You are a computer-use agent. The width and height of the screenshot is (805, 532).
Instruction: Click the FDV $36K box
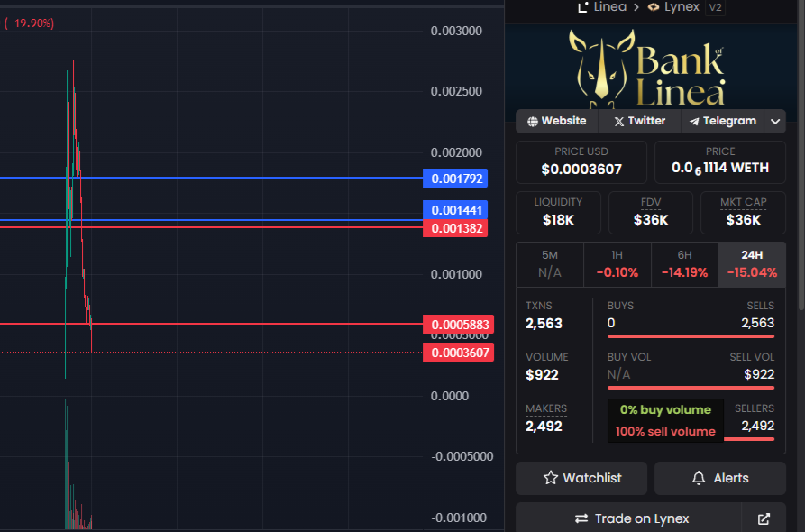click(651, 213)
